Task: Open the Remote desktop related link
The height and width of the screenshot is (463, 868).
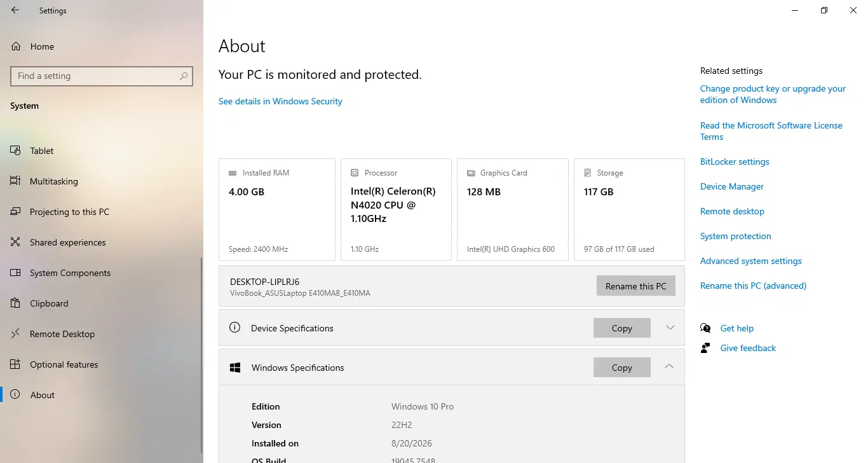Action: coord(732,211)
